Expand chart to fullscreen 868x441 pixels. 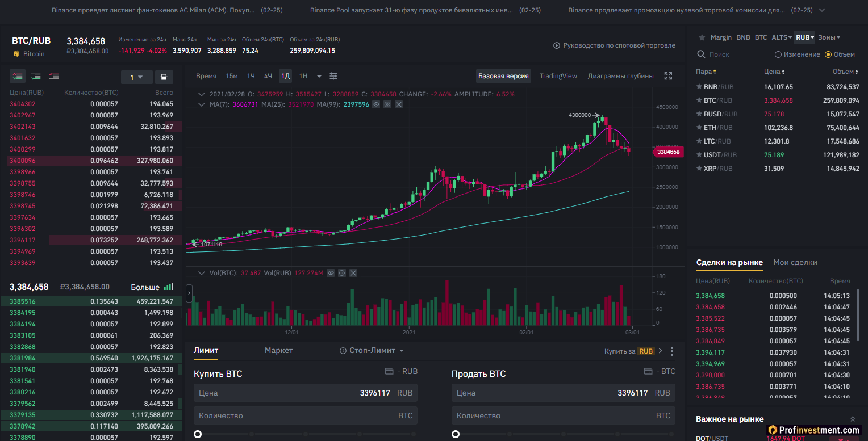(x=669, y=76)
